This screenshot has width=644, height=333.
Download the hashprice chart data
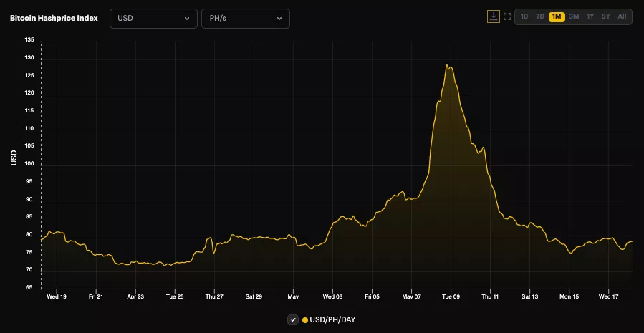point(494,16)
